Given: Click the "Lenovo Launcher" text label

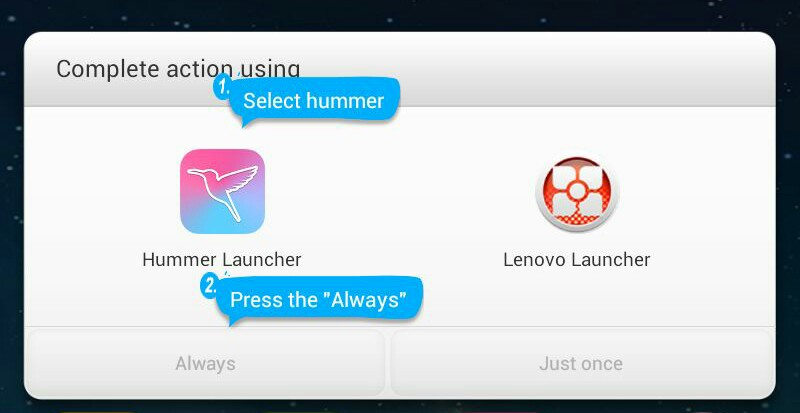Looking at the screenshot, I should coord(577,259).
